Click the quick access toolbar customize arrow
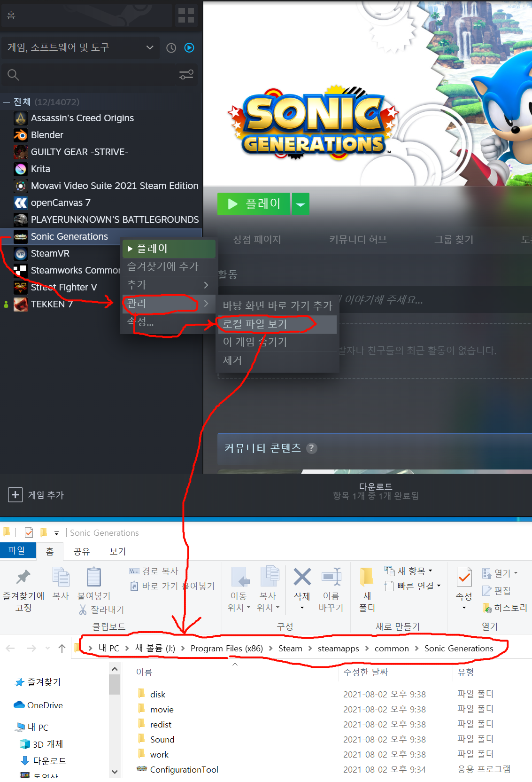This screenshot has height=782, width=532. click(x=56, y=533)
